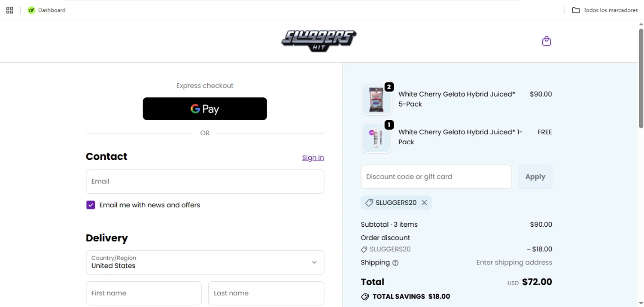Click the FREE price label

pyautogui.click(x=544, y=132)
